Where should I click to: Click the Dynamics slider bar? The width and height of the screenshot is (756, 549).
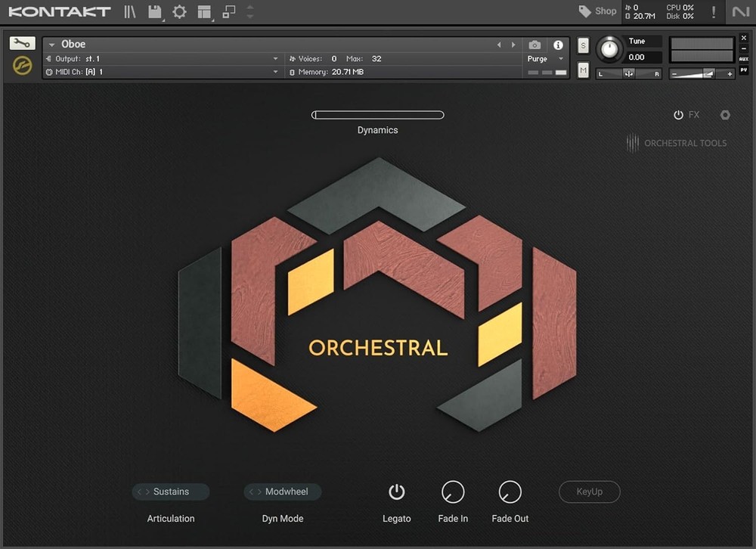tap(378, 115)
